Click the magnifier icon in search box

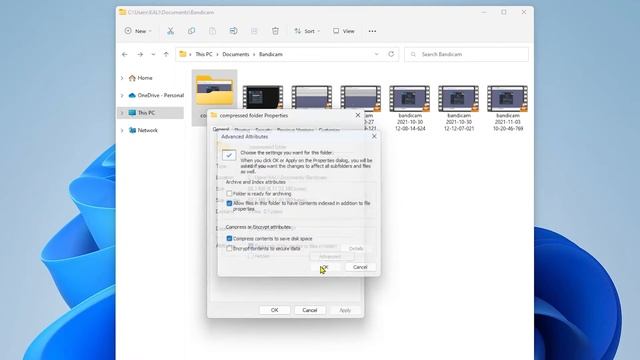pos(413,54)
